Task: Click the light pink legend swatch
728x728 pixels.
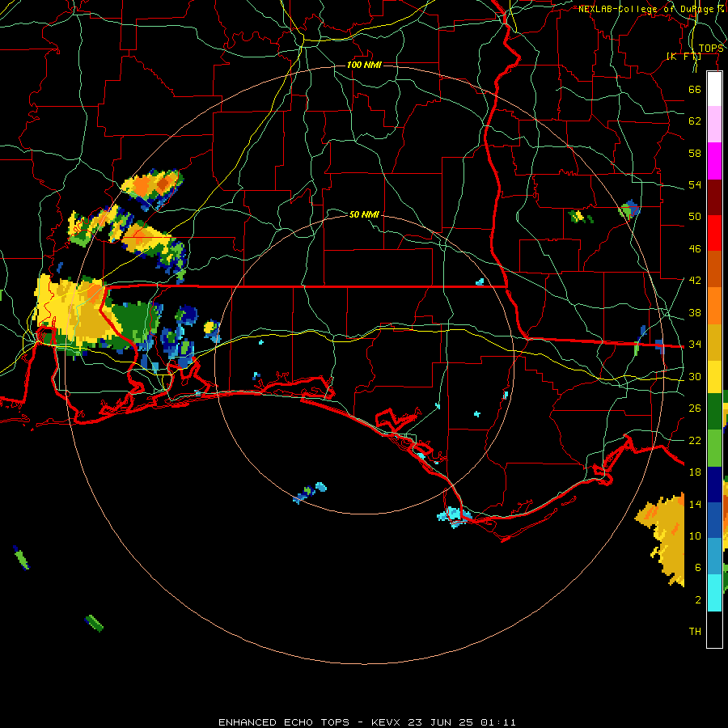Action: click(x=714, y=125)
